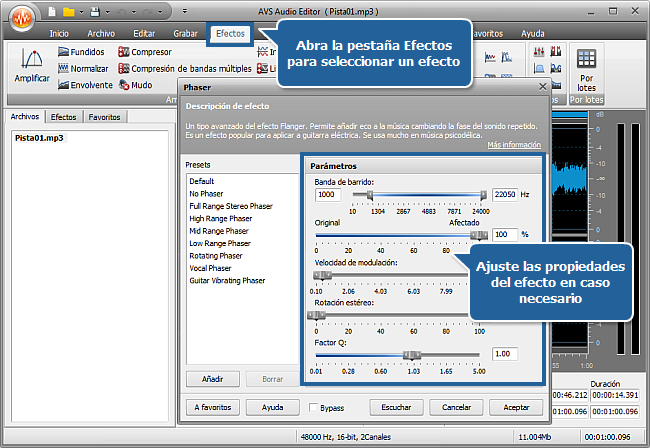Switch to the Inicio ribbon tab
The width and height of the screenshot is (650, 448).
point(59,34)
